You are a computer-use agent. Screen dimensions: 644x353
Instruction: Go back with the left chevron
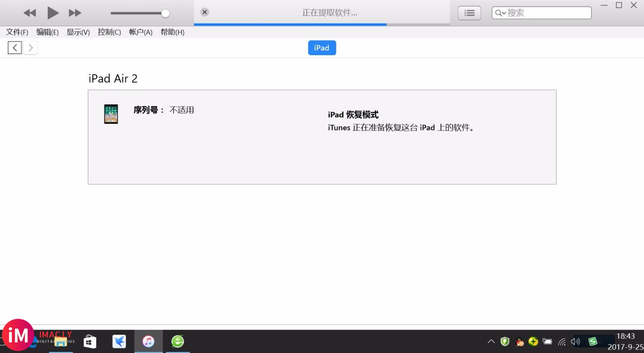[15, 48]
